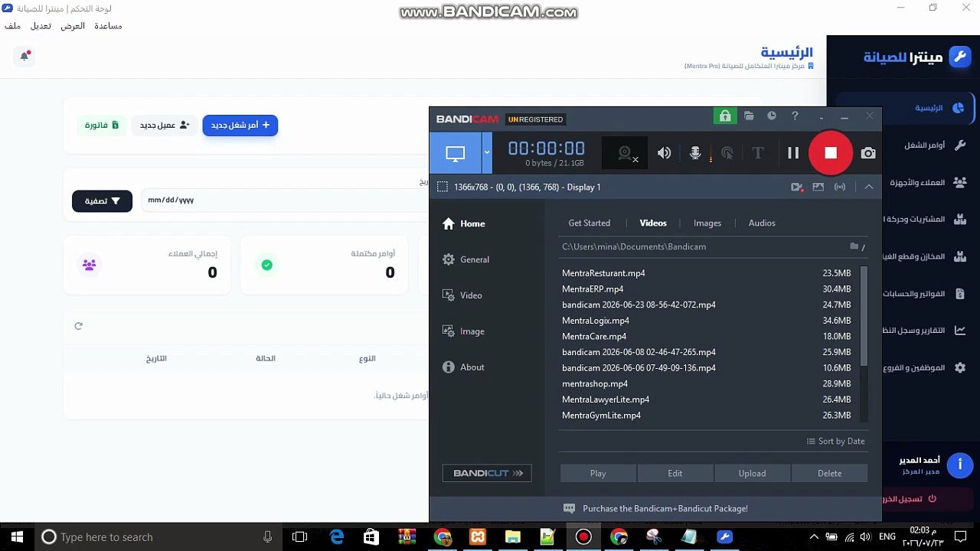The image size is (980, 551).
Task: Switch to the Images tab
Action: [x=707, y=223]
